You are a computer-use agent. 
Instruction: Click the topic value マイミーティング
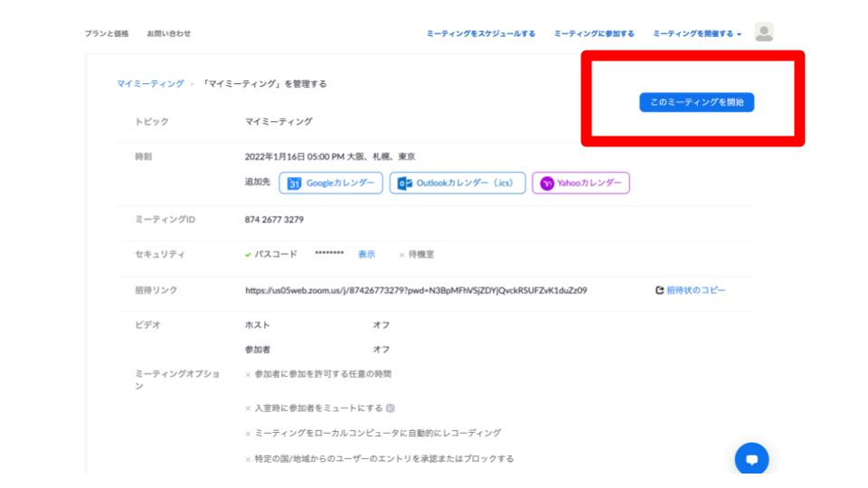[278, 122]
